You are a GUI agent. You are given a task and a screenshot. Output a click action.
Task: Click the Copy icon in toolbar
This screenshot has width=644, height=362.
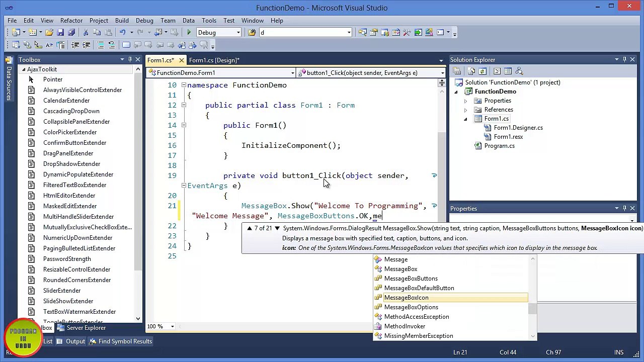click(97, 32)
